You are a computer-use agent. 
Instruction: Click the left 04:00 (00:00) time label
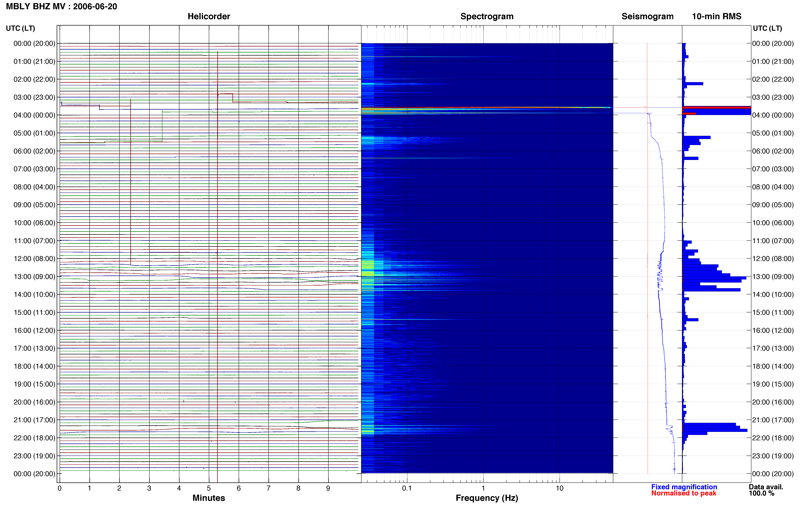(x=34, y=115)
